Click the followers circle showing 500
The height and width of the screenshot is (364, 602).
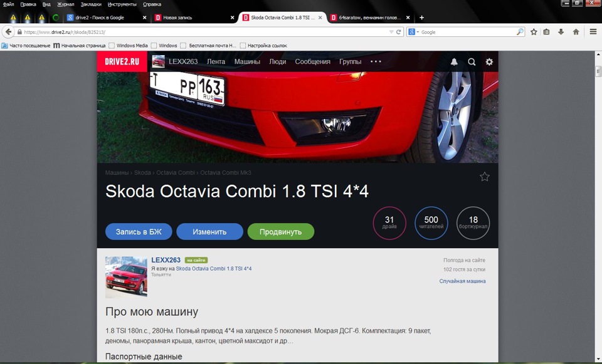[x=431, y=223]
